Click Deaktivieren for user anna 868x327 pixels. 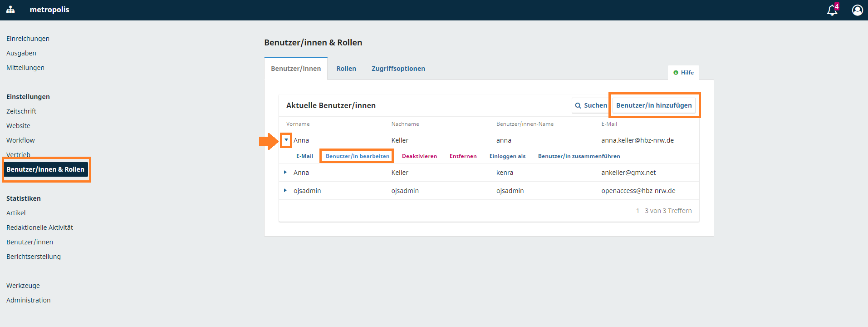click(x=419, y=156)
